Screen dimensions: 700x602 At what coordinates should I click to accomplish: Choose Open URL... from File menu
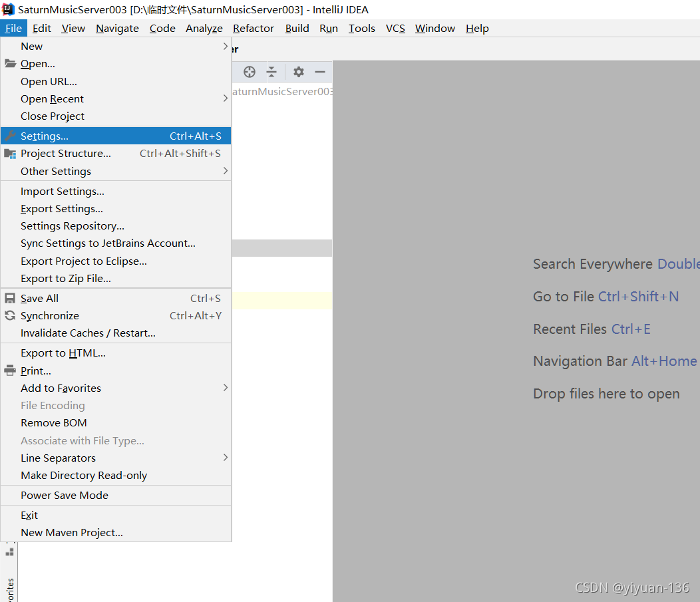click(x=116, y=82)
